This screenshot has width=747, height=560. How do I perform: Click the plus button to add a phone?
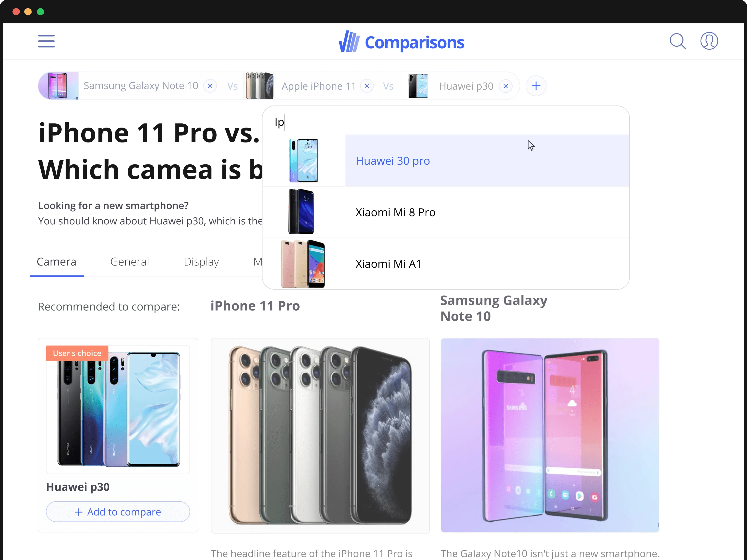point(536,86)
